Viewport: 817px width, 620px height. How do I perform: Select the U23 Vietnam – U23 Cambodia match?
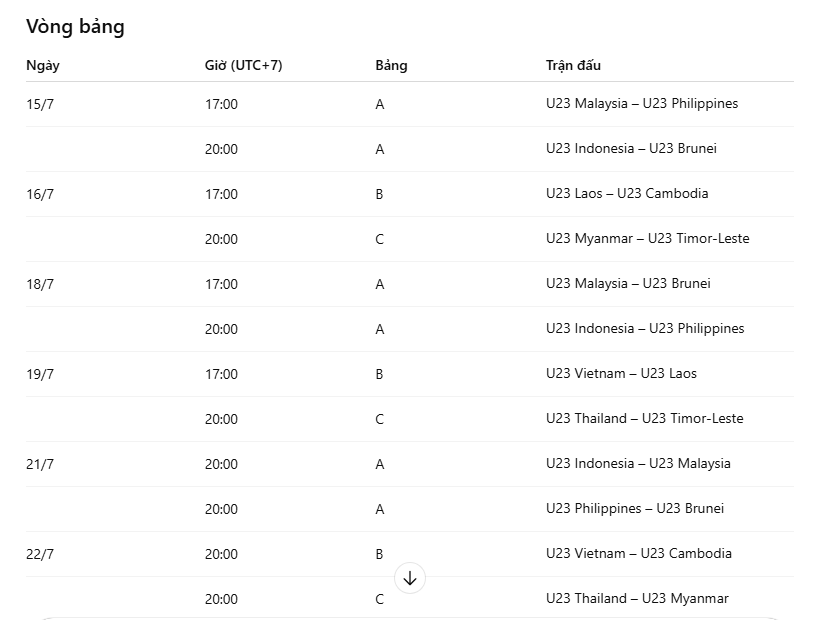pos(639,553)
